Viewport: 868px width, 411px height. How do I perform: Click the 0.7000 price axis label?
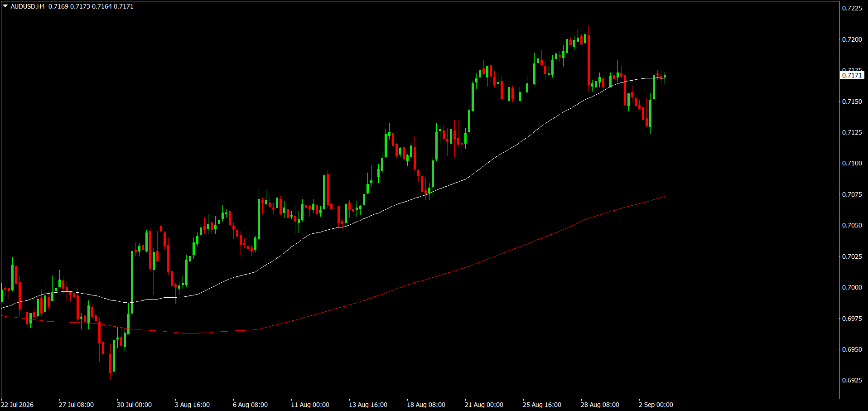point(852,287)
